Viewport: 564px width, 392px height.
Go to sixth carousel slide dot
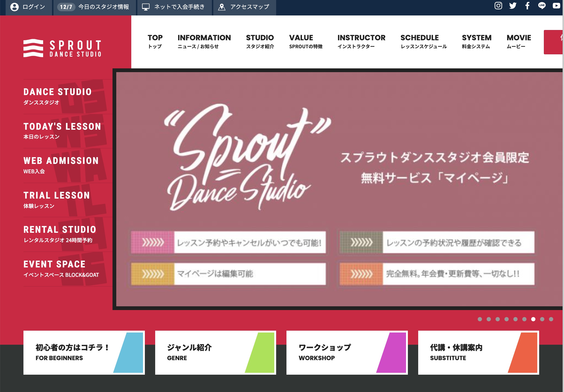coord(524,319)
